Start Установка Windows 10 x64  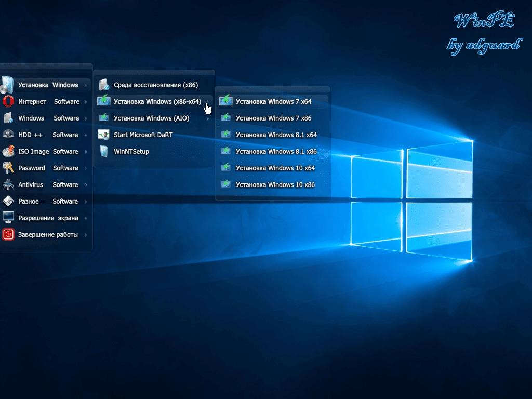coord(273,168)
